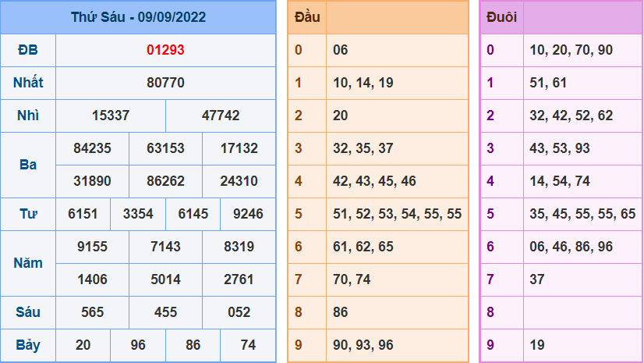
Task: Click value 06 in the Đầu table
Action: tap(341, 50)
